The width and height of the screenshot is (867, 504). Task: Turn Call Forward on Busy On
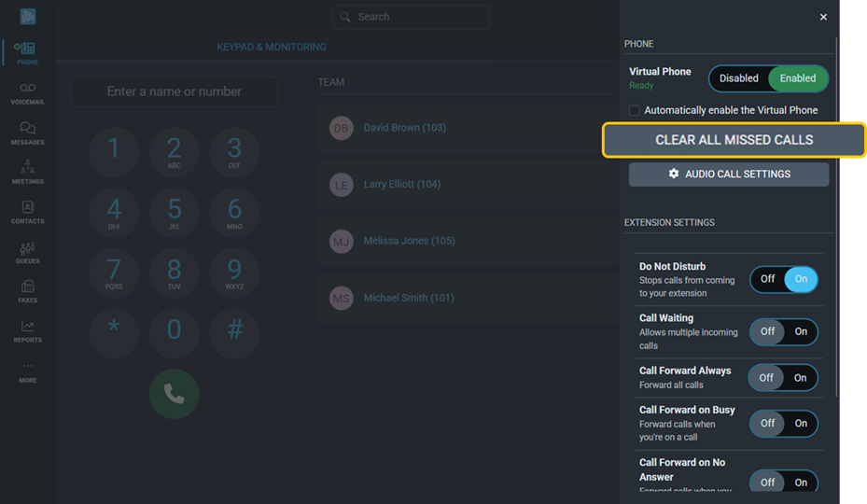[801, 423]
